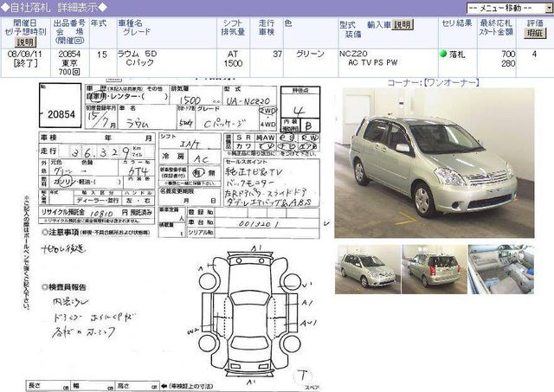This screenshot has width=554, height=392.
Task: Click the 出品番号 column header
Action: [x=69, y=23]
